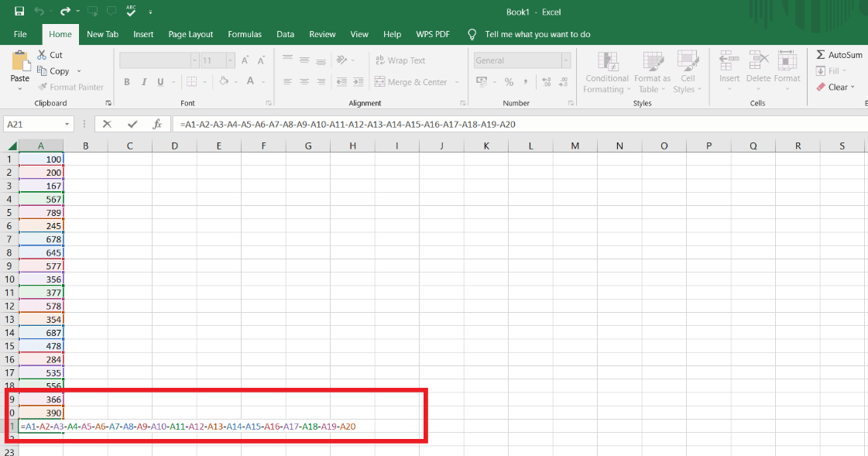
Task: Switch to the Formulas tab
Action: pos(245,34)
